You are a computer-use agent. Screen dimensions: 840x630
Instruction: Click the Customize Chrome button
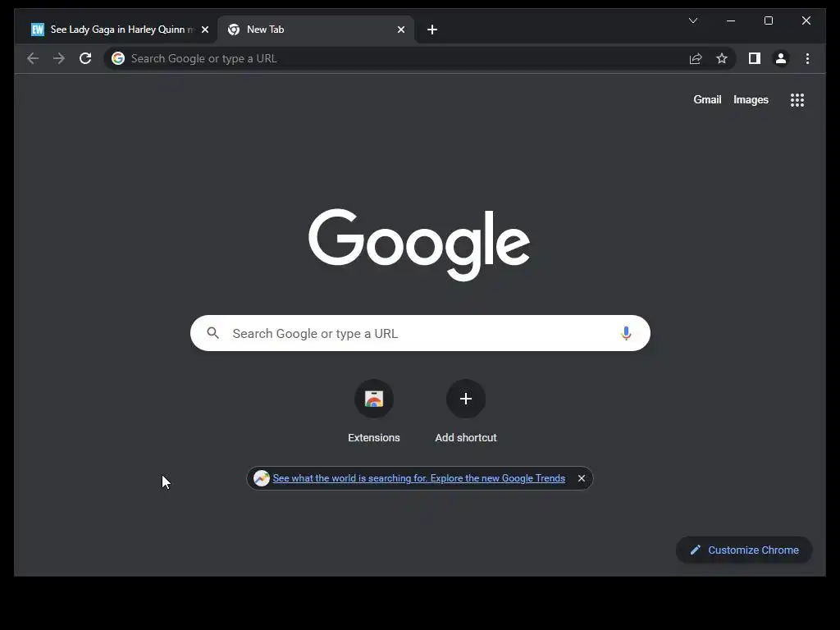(x=743, y=550)
